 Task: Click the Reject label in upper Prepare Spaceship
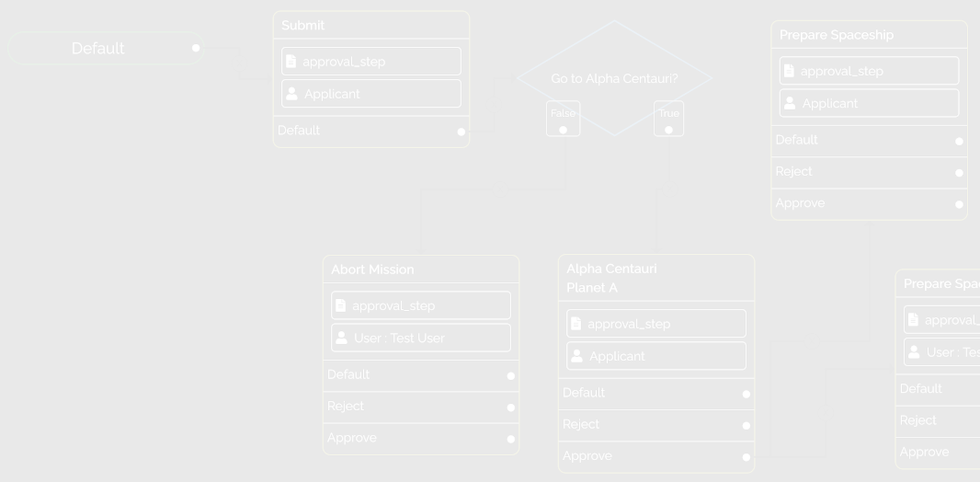[793, 171]
